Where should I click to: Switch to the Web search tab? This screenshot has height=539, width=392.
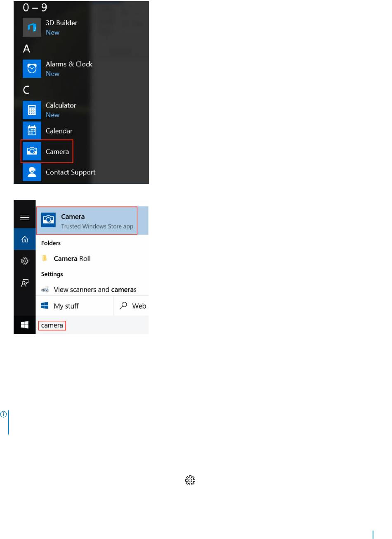coord(131,306)
